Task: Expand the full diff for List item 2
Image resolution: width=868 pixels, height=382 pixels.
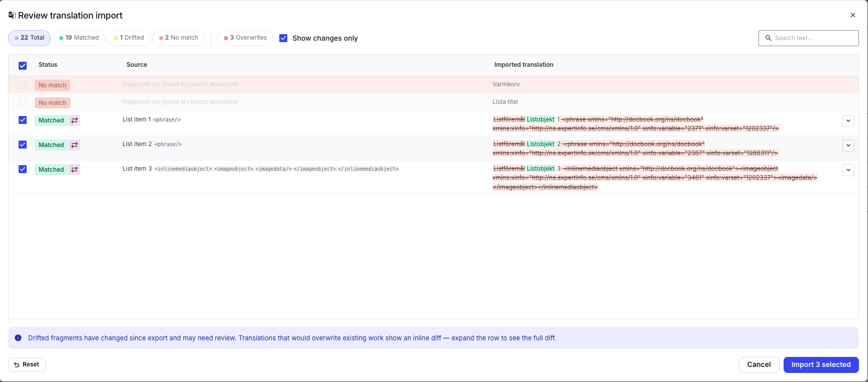Action: (848, 146)
